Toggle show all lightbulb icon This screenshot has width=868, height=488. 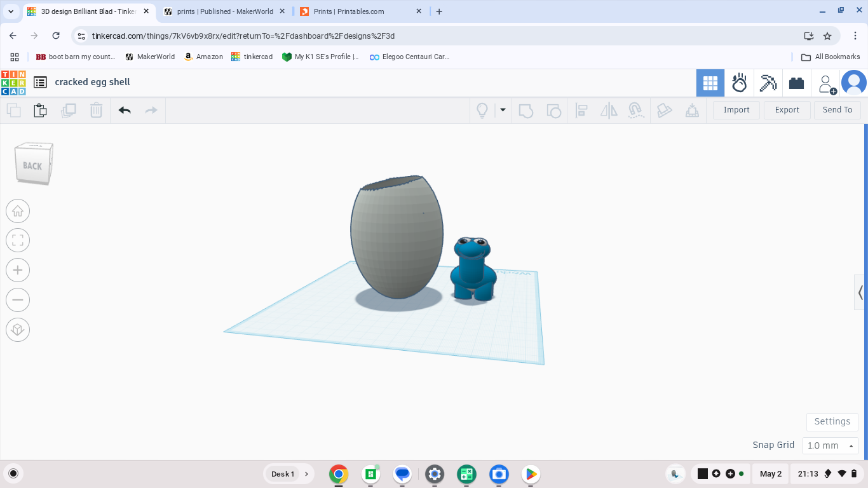482,110
